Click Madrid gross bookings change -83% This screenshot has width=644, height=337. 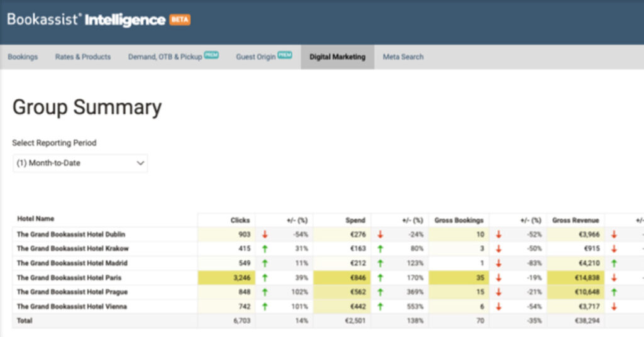[x=534, y=263]
